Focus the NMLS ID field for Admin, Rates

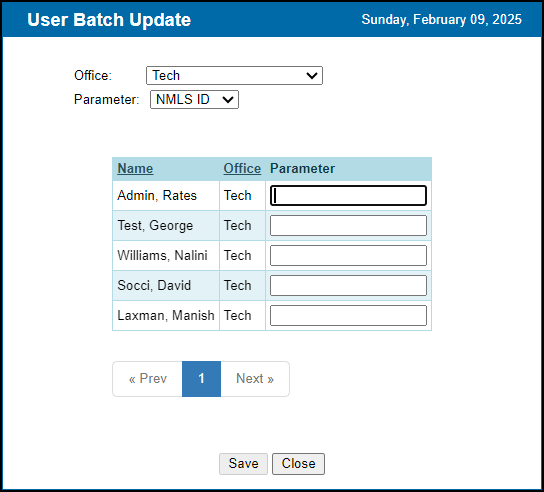pos(348,195)
